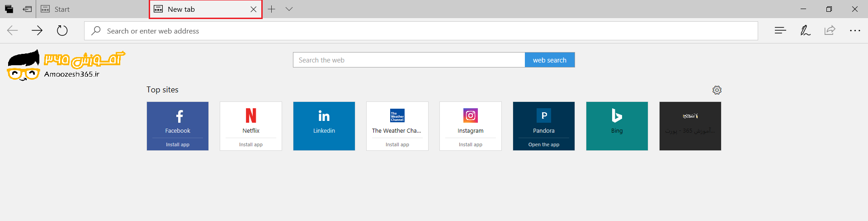868x221 pixels.
Task: Click Open the app under Pandora
Action: tap(544, 144)
